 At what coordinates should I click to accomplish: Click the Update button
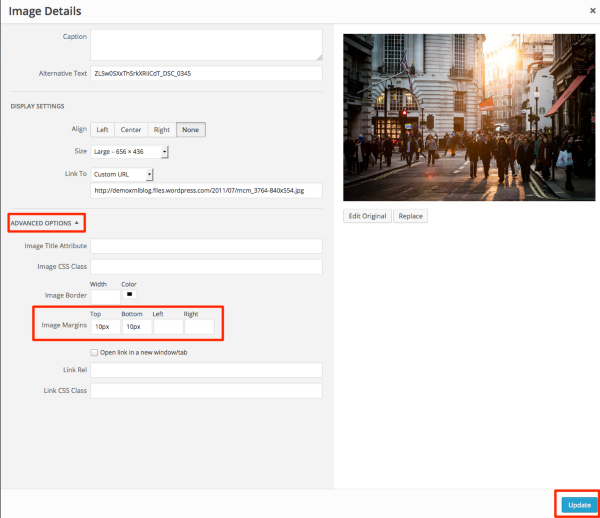(579, 505)
